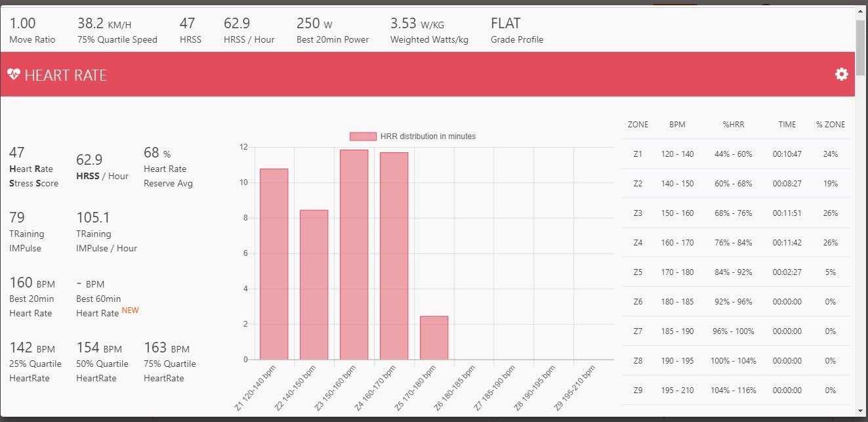
Task: Select the Z1 row in zone table
Action: click(x=736, y=154)
